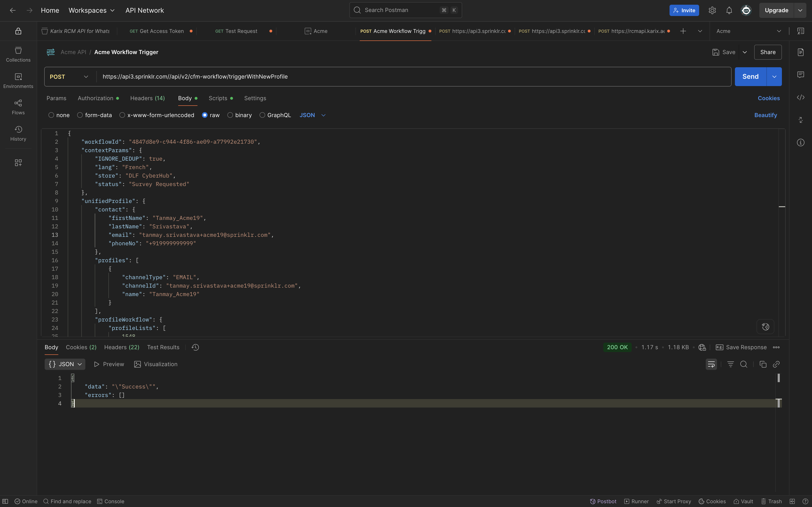Open the request Cookies link
Viewport: 812px width, 507px height.
(x=769, y=98)
